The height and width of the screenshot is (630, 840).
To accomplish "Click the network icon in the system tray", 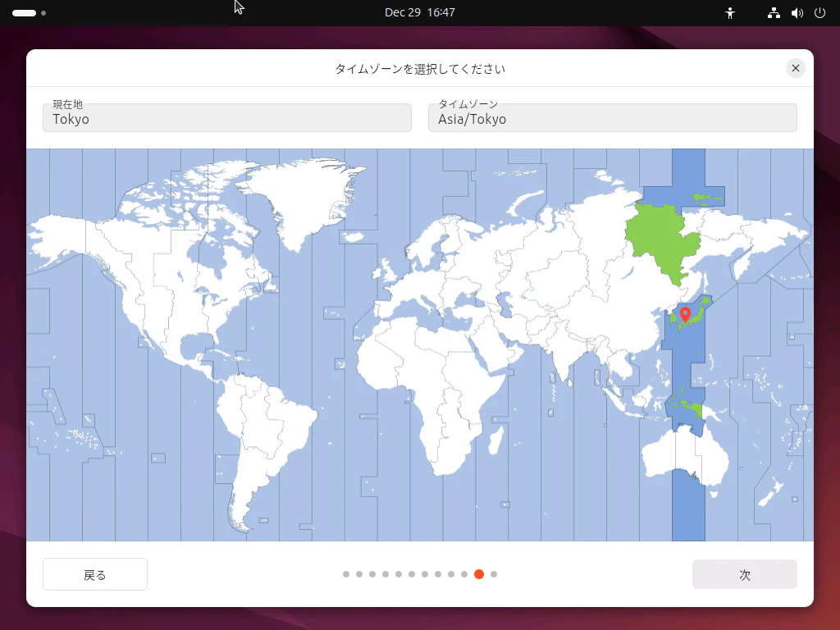I will 772,12.
